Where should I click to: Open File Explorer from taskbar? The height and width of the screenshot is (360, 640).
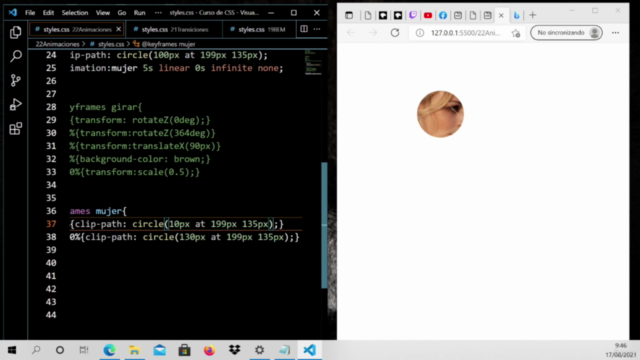134,350
